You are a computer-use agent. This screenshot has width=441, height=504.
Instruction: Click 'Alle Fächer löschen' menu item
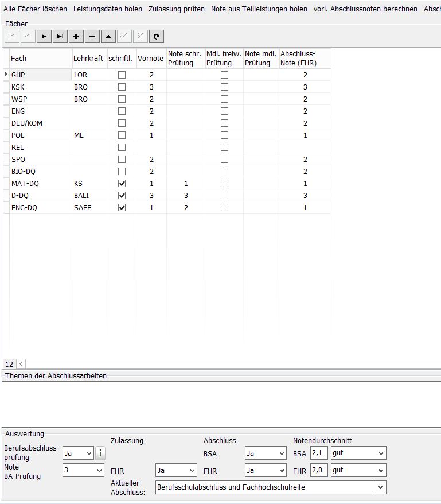(36, 9)
